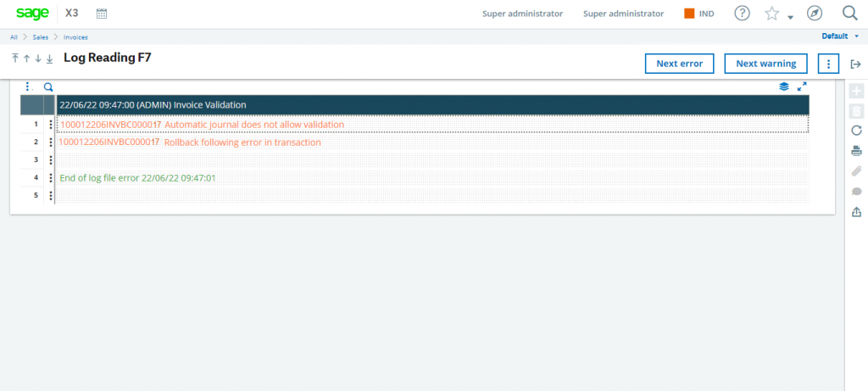Click the All breadcrumb link
Viewport: 868px width, 391px height.
coord(14,37)
